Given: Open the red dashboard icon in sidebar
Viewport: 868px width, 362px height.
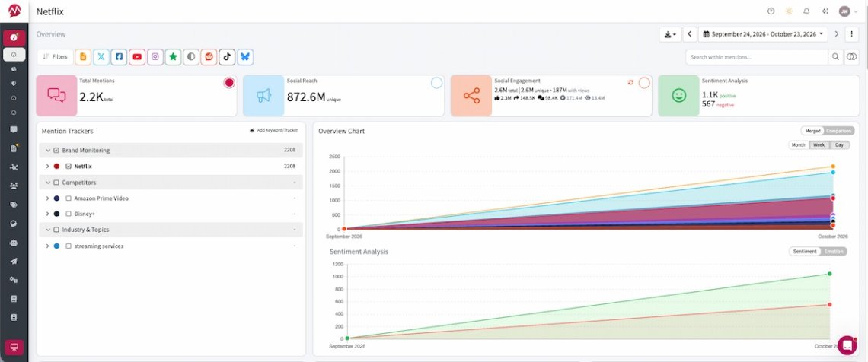Looking at the screenshot, I should tap(14, 37).
